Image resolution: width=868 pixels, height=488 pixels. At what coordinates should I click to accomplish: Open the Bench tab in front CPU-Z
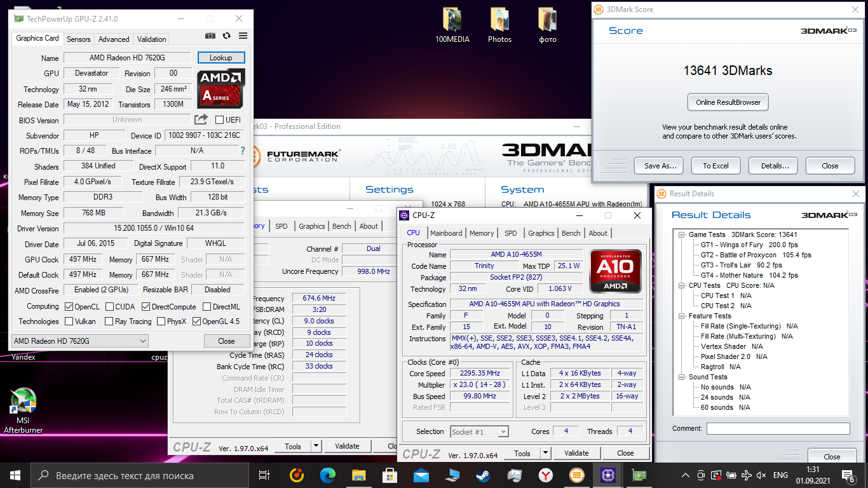[571, 233]
